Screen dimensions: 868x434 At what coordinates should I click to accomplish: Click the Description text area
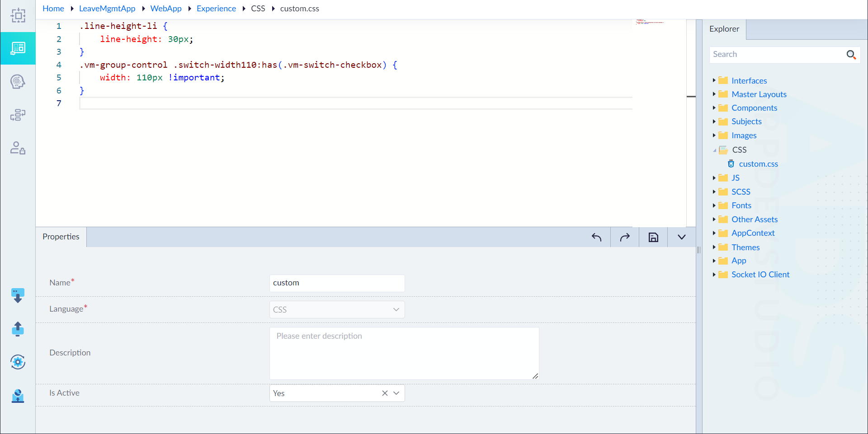pyautogui.click(x=404, y=354)
